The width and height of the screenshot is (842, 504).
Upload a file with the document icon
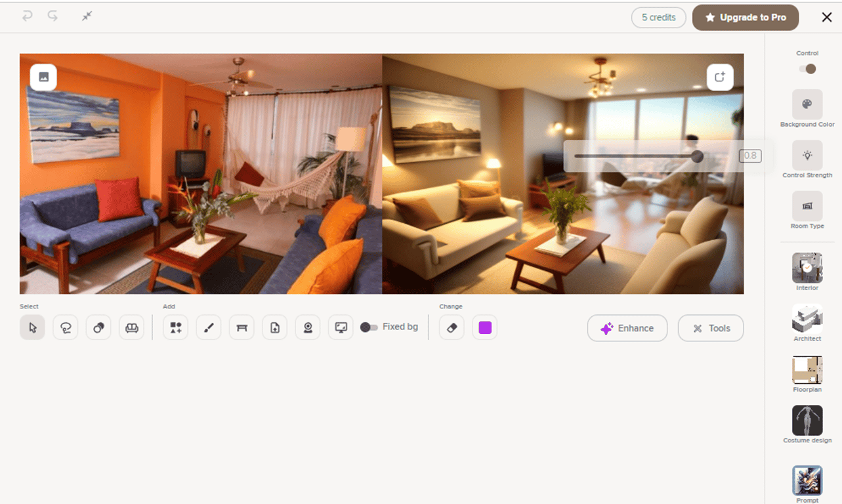pyautogui.click(x=275, y=327)
